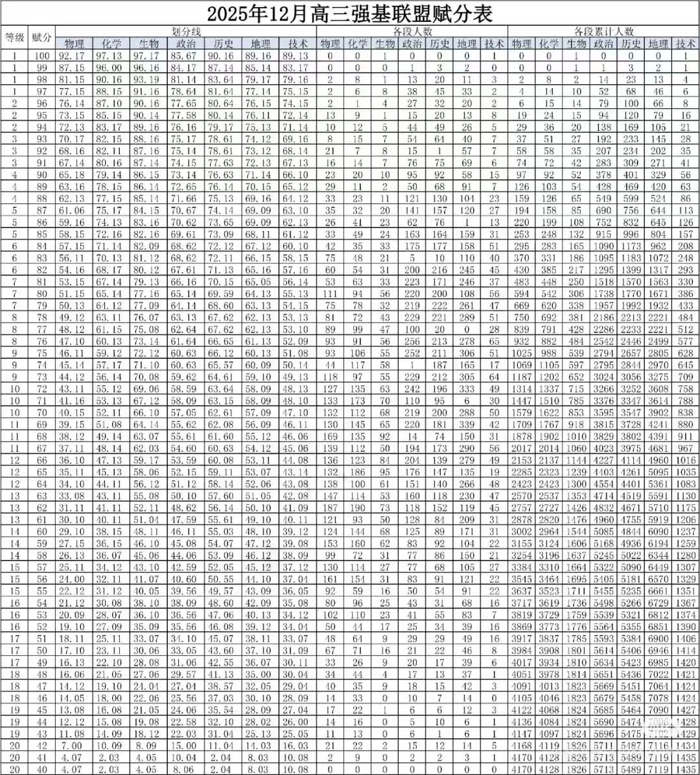Click 地理 header under 各段人数
Viewport: 700px width, 775px height.
(467, 43)
